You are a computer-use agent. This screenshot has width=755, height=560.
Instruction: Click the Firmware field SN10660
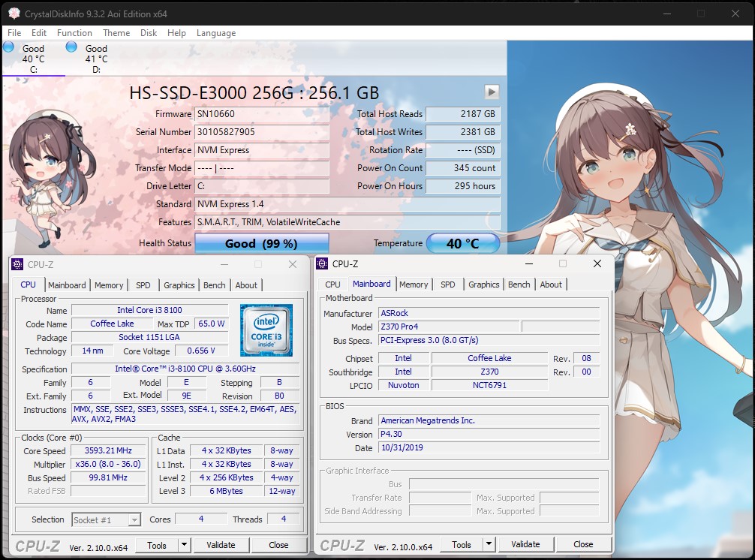coord(262,114)
